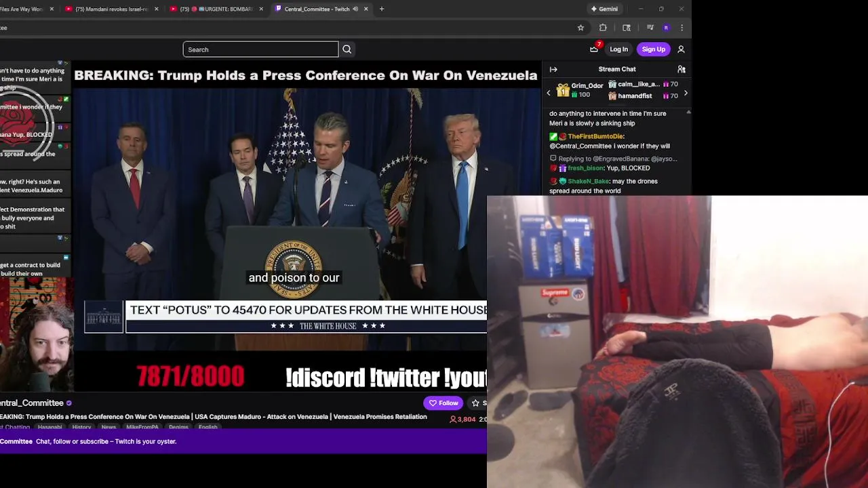Open the Chrome three-dot menu
The height and width of the screenshot is (488, 868).
pyautogui.click(x=682, y=28)
